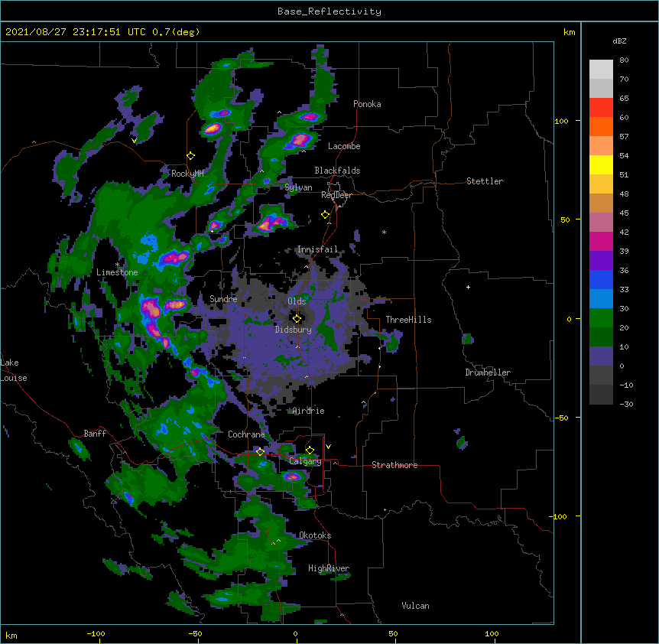Image resolution: width=659 pixels, height=644 pixels.
Task: Click the Blackfalds town label
Action: (337, 171)
